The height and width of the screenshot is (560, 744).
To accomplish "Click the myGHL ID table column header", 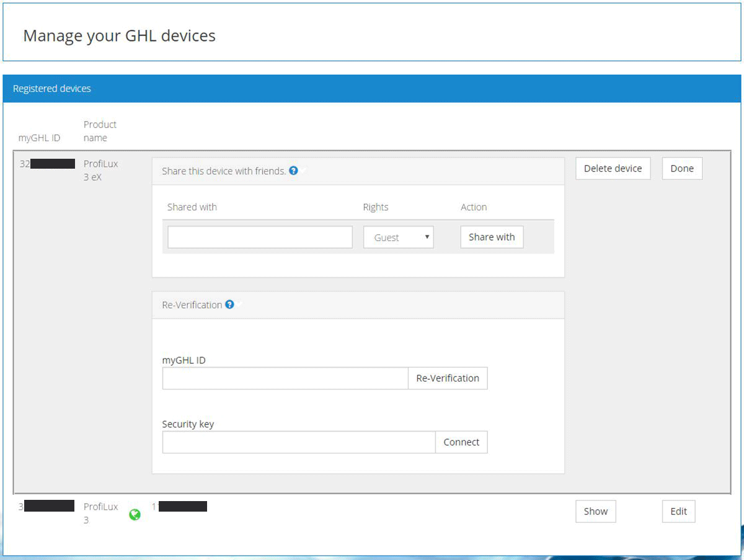I will [x=40, y=138].
